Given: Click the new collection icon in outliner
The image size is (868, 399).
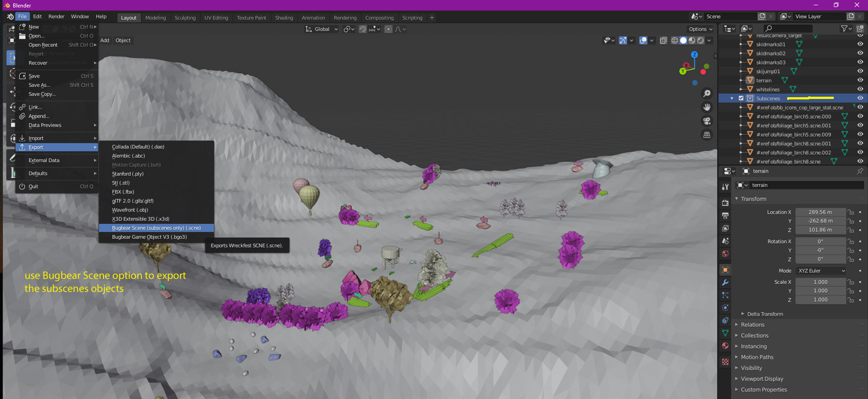Looking at the screenshot, I should tap(860, 28).
